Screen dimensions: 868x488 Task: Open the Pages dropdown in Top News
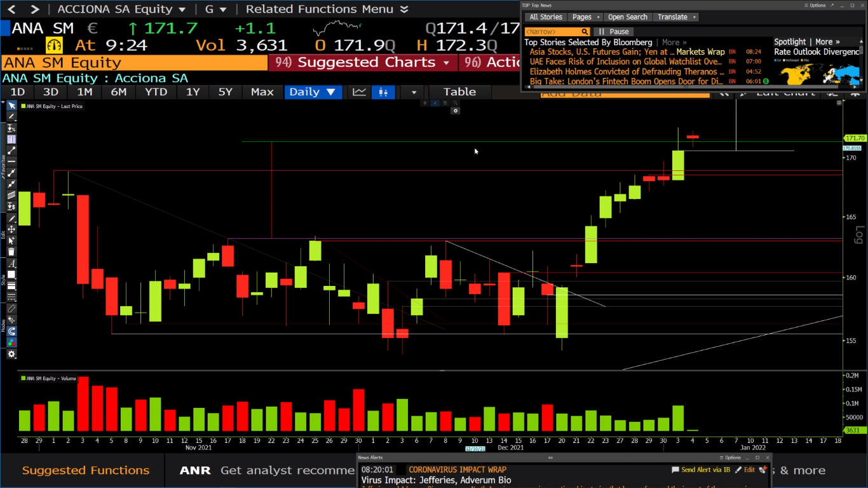coord(586,17)
